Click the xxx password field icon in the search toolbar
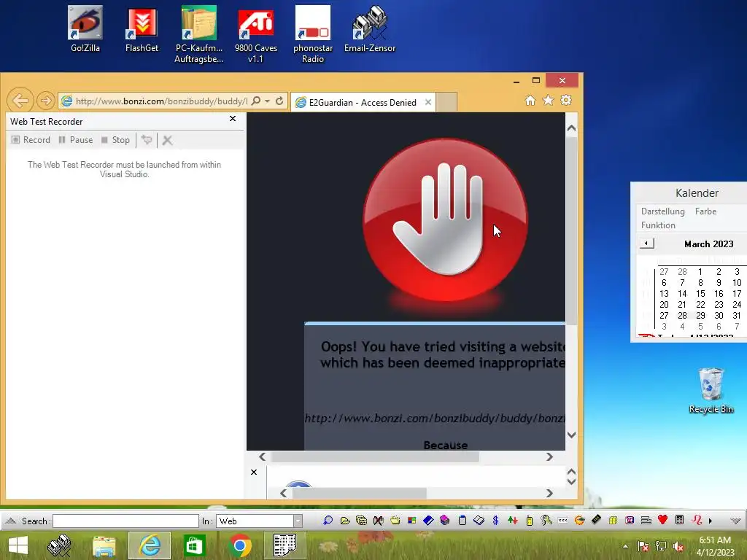The image size is (747, 560). (x=562, y=521)
